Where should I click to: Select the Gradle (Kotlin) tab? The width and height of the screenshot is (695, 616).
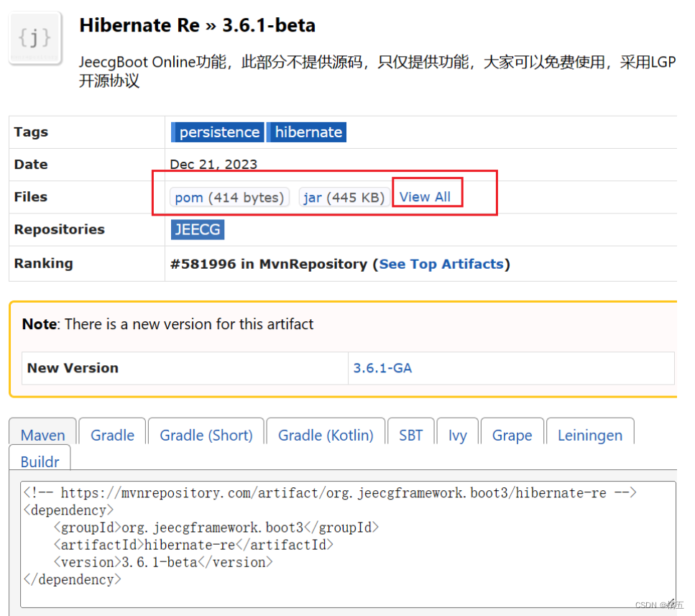pos(325,435)
